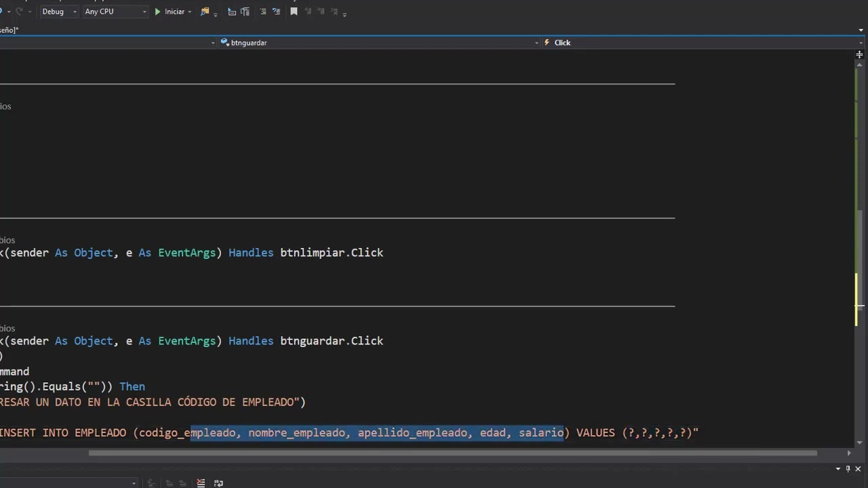Toggle word wrap icon in output panel

coord(218,483)
